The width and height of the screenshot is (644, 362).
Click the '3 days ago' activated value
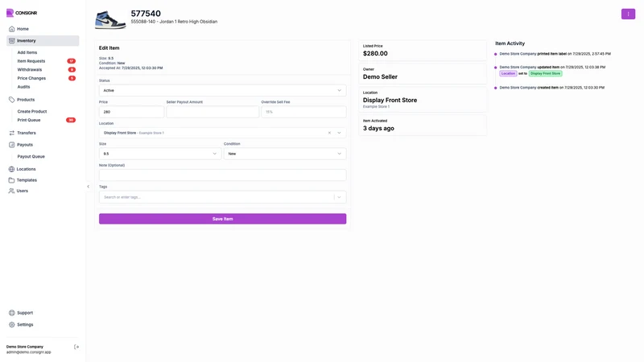tap(378, 128)
